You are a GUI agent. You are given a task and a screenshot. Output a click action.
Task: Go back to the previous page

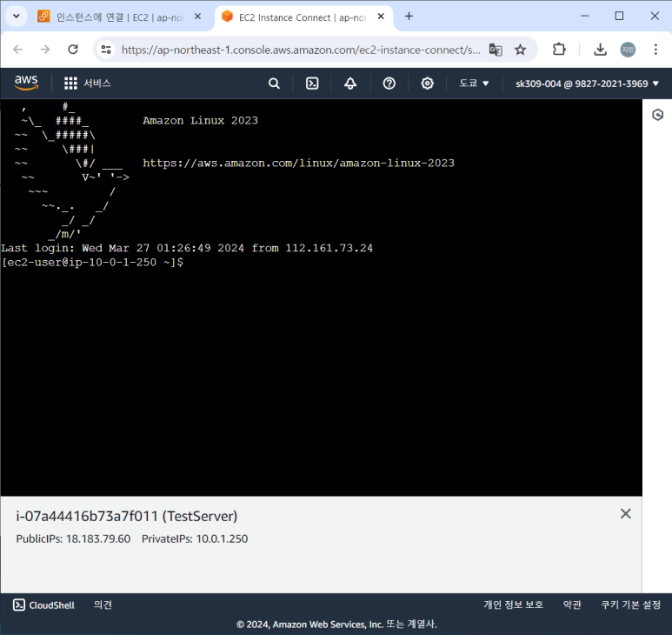pos(18,50)
